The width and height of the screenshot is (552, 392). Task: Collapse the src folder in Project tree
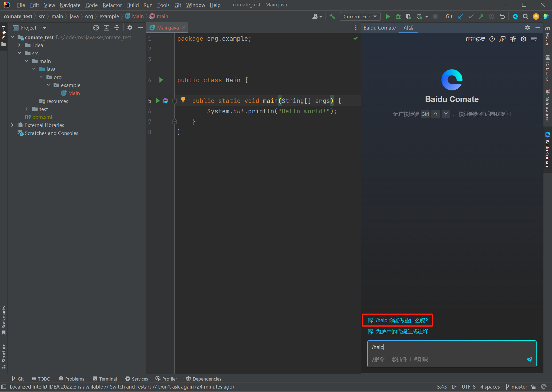pyautogui.click(x=19, y=53)
